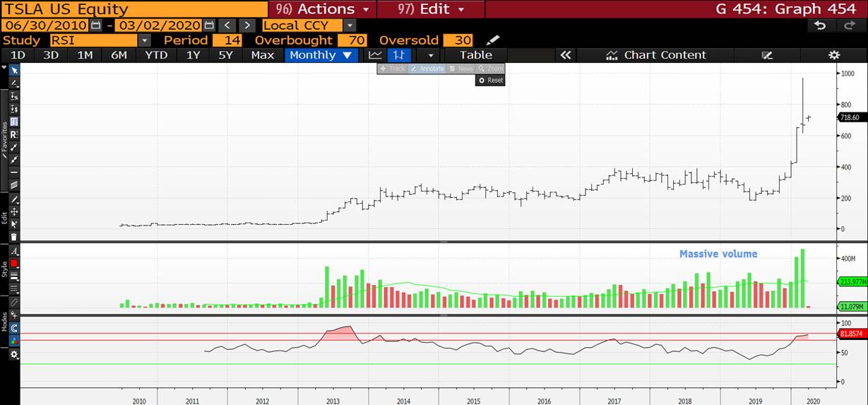The image size is (868, 405).
Task: Click the Table button
Action: coord(476,55)
